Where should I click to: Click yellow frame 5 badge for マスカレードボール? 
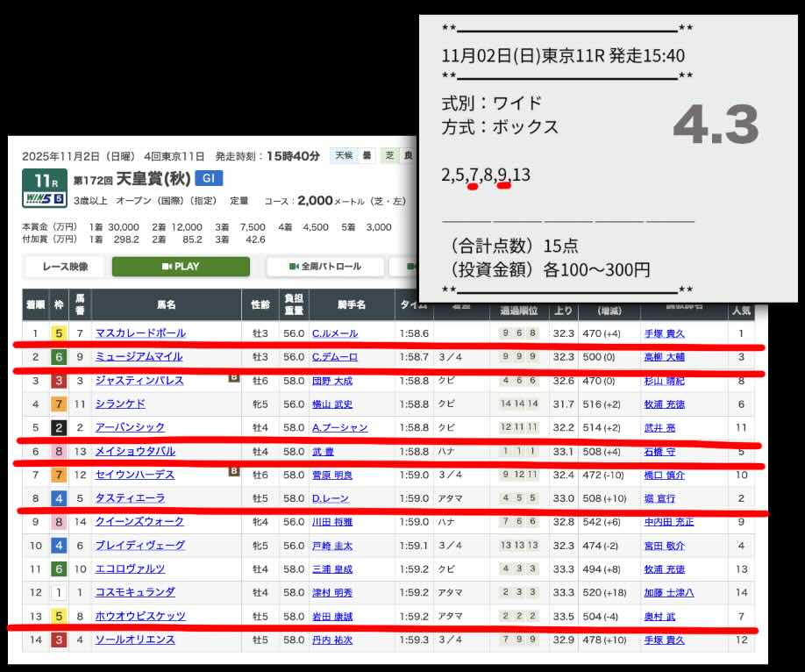[x=58, y=333]
